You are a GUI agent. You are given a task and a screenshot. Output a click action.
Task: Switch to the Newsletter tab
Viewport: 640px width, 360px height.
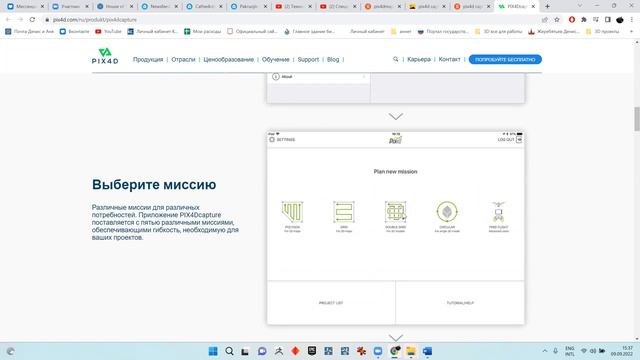coord(160,7)
